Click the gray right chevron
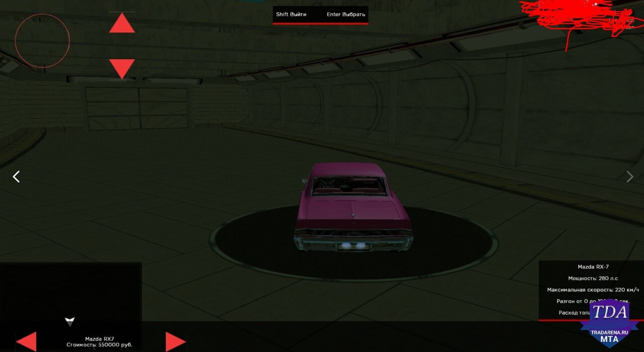Screen dimensions: 644x352 [629, 176]
